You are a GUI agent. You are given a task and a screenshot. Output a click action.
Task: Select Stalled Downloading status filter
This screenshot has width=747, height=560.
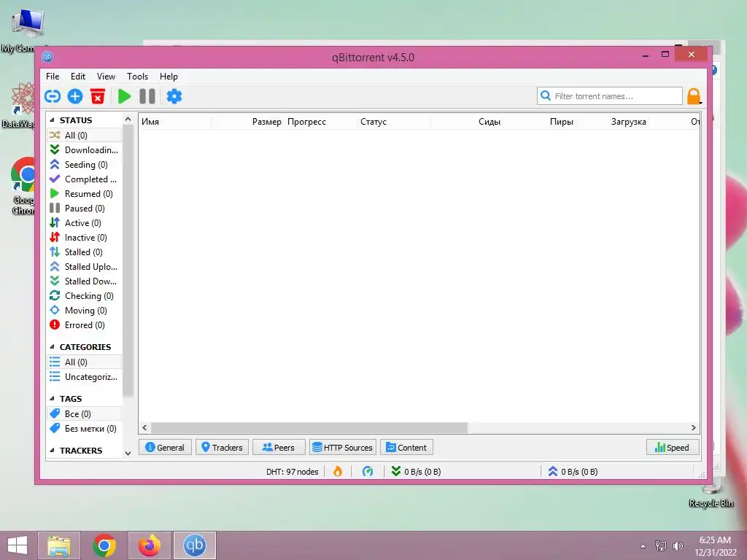pos(85,281)
